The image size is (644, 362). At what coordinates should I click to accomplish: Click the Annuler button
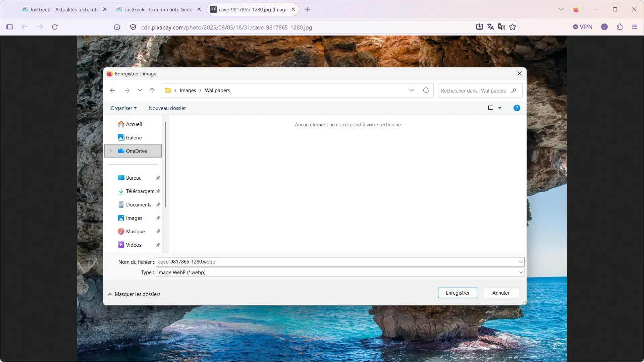click(x=501, y=293)
